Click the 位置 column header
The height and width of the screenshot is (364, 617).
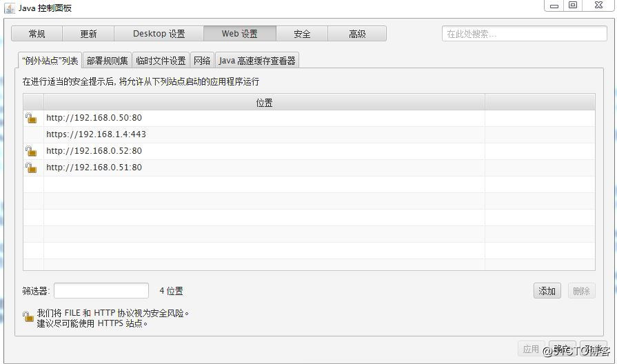click(x=264, y=103)
